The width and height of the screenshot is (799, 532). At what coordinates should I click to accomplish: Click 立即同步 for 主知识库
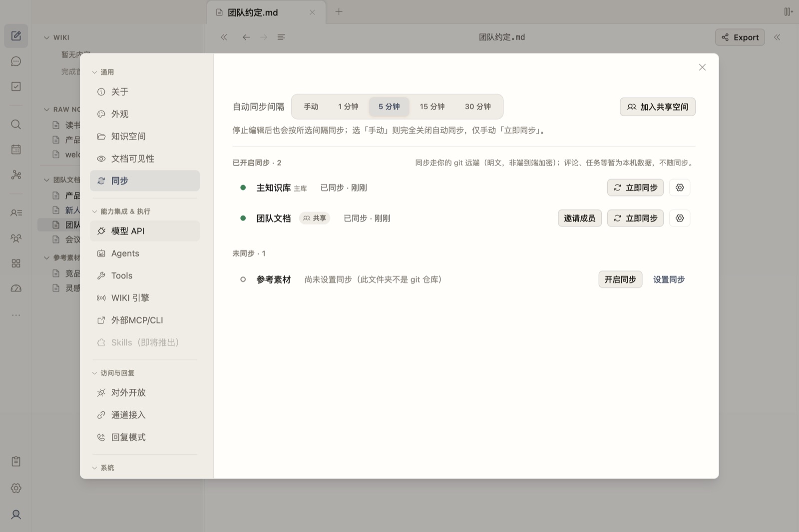click(x=635, y=188)
